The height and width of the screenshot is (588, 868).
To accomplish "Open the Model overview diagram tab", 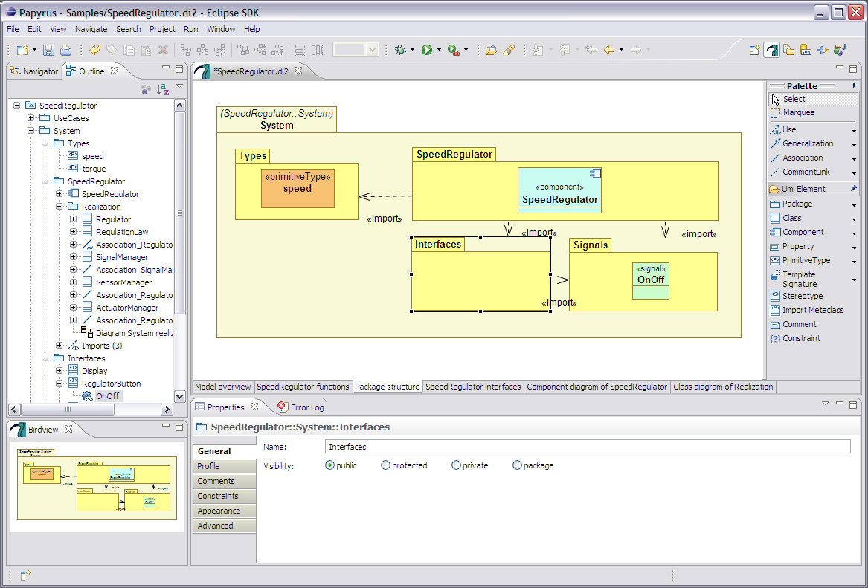I will (x=223, y=387).
